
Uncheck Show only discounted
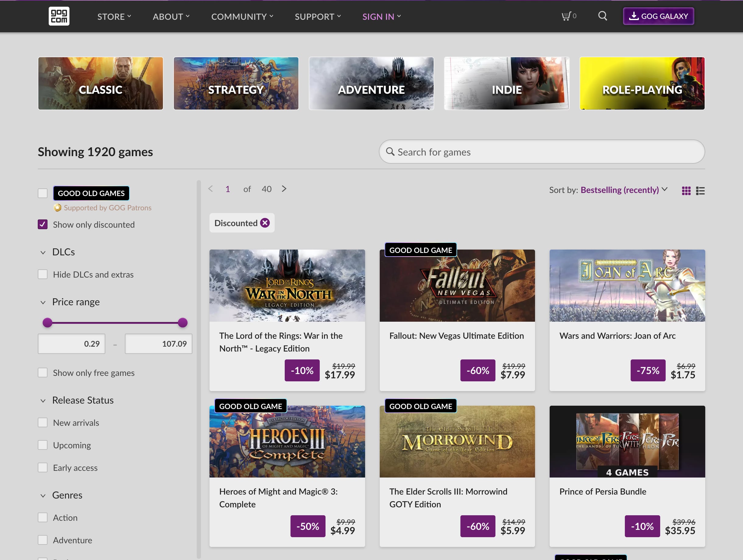(x=43, y=224)
